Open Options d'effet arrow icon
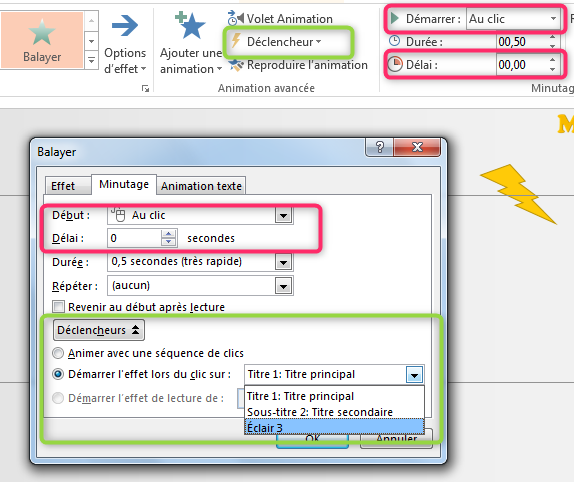The width and height of the screenshot is (574, 482). pos(125,26)
